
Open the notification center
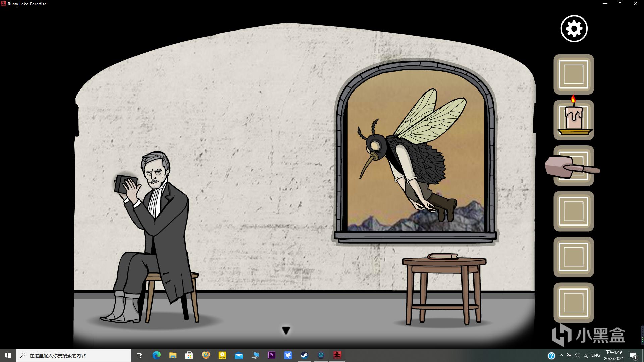(x=633, y=355)
